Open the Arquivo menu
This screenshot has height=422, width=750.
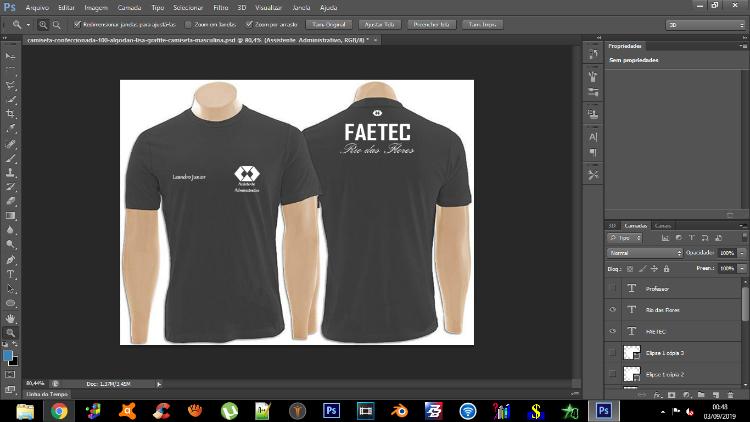(37, 8)
